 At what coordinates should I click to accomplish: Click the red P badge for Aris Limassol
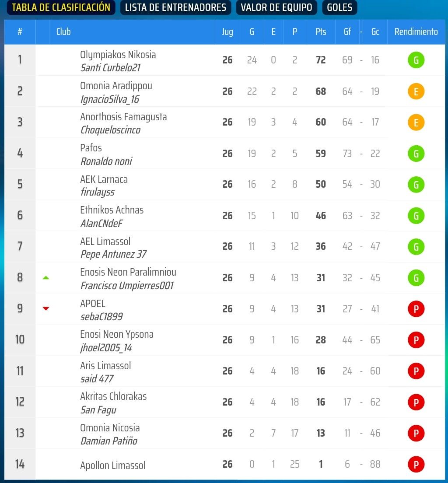click(416, 371)
